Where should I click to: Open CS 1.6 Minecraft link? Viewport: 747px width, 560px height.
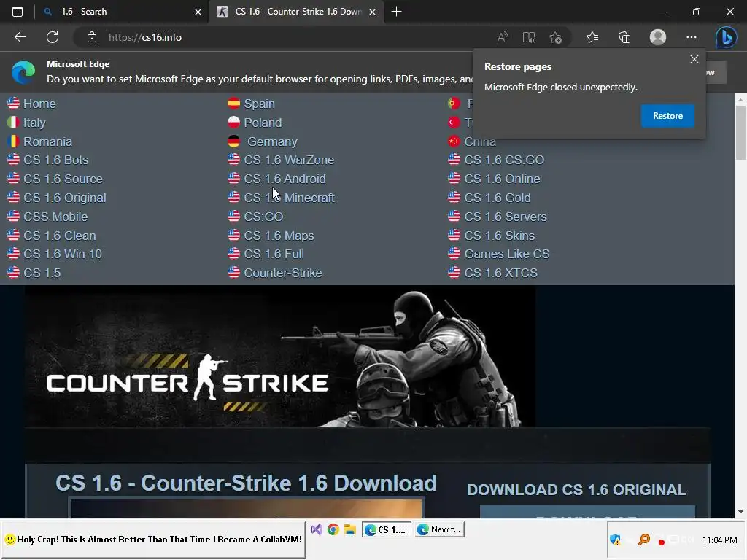point(289,198)
